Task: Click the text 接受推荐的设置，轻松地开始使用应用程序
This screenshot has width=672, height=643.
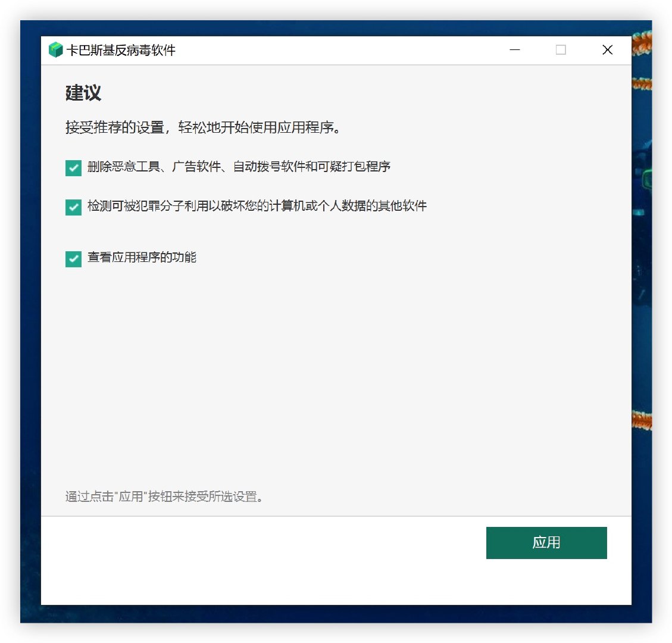Action: 203,127
